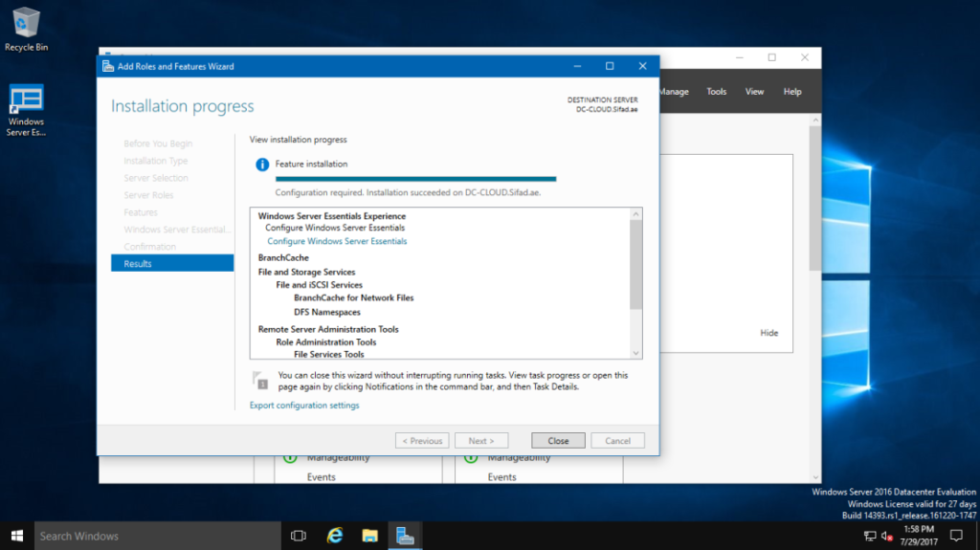Click the Close button in the wizard

pos(558,441)
